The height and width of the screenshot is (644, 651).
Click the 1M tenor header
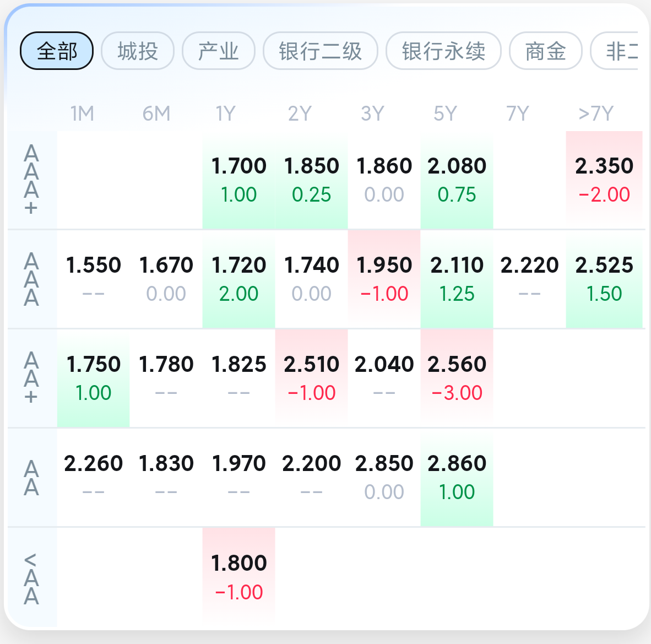click(x=82, y=113)
